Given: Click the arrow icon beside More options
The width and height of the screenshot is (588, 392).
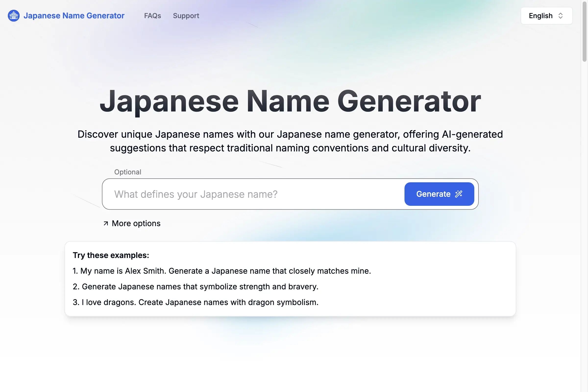Looking at the screenshot, I should tap(106, 223).
